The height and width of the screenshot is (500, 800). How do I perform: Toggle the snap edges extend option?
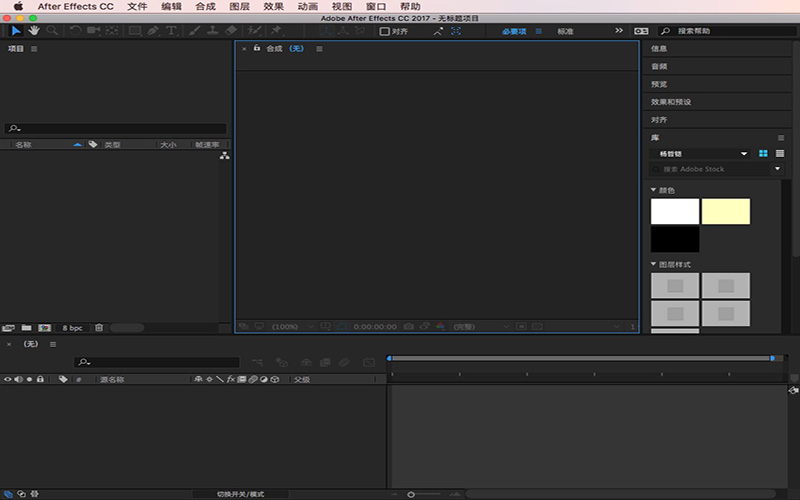pyautogui.click(x=438, y=31)
